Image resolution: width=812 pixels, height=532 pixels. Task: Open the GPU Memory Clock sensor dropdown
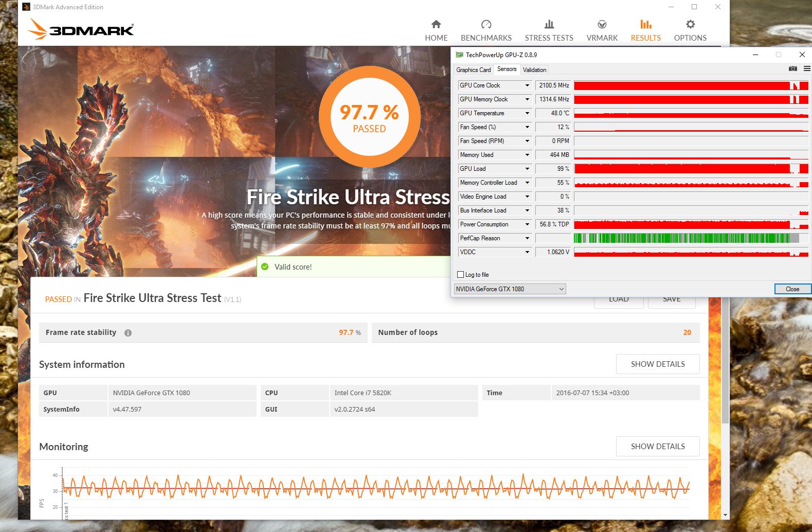pyautogui.click(x=527, y=99)
